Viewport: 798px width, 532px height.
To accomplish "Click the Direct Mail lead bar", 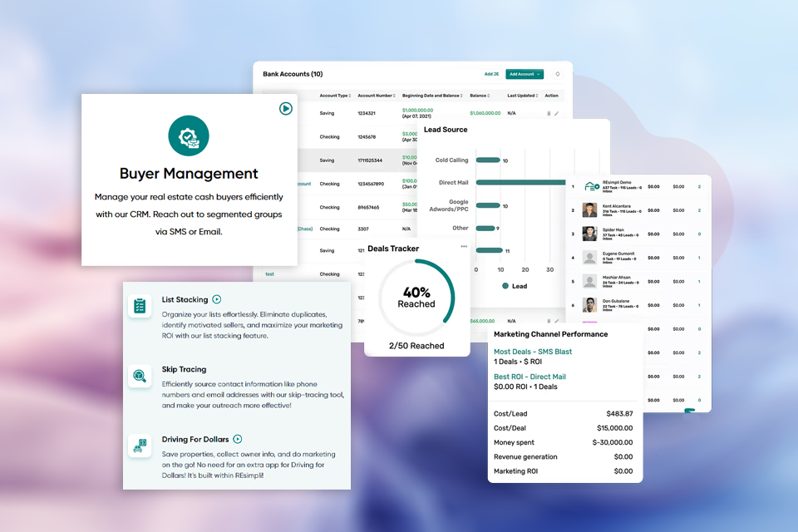I will [x=520, y=182].
